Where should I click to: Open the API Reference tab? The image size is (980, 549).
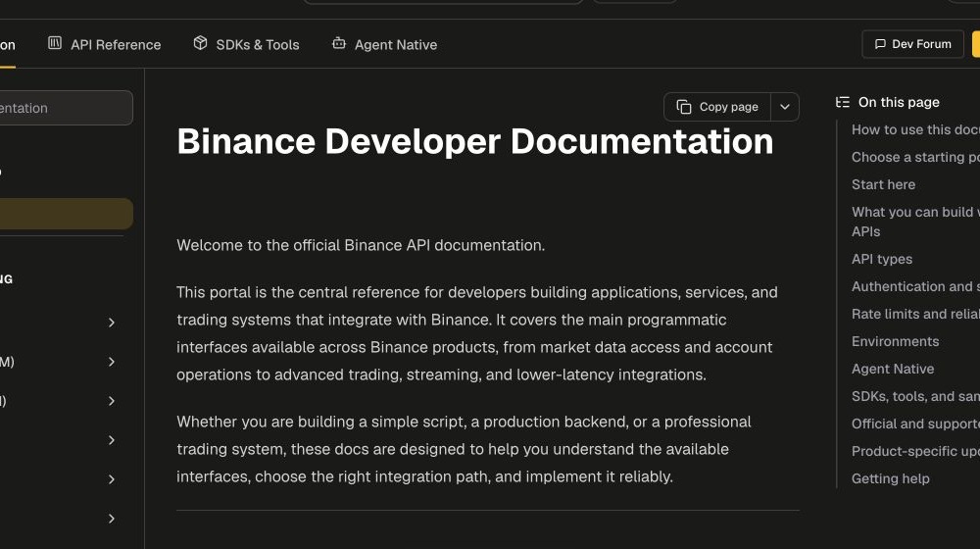pyautogui.click(x=105, y=44)
